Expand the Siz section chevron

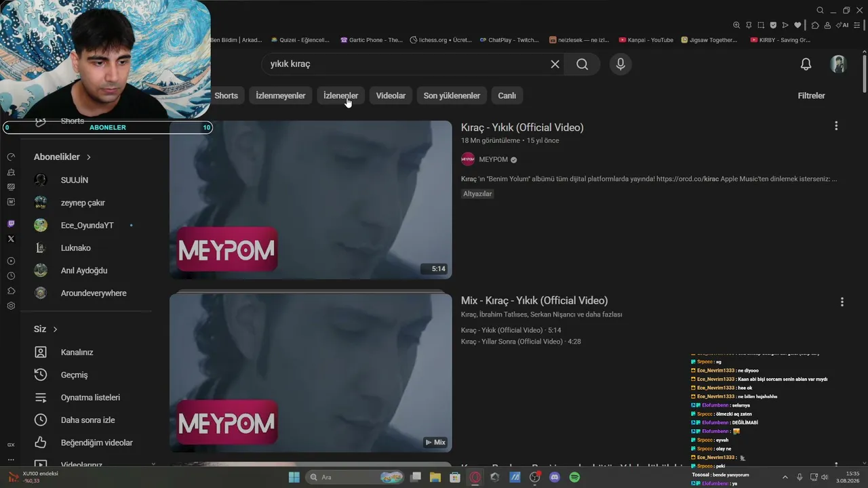pyautogui.click(x=55, y=329)
